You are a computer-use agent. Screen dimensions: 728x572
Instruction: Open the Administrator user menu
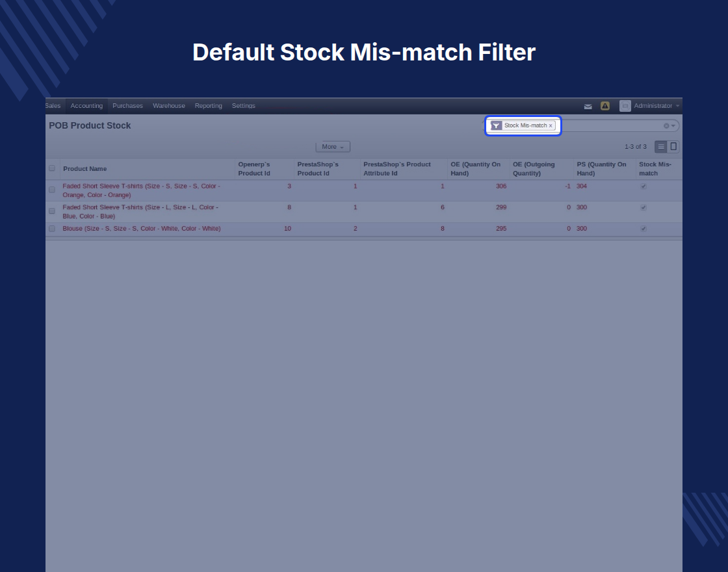tap(656, 106)
